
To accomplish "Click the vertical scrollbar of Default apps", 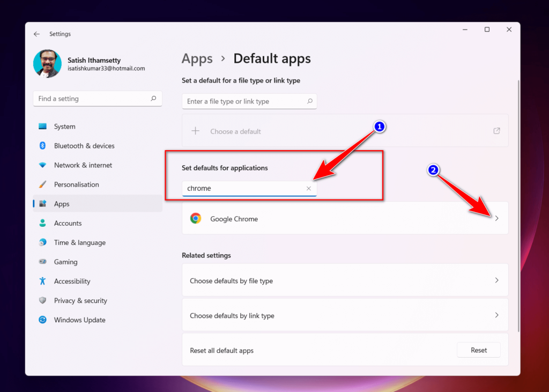I will point(518,205).
